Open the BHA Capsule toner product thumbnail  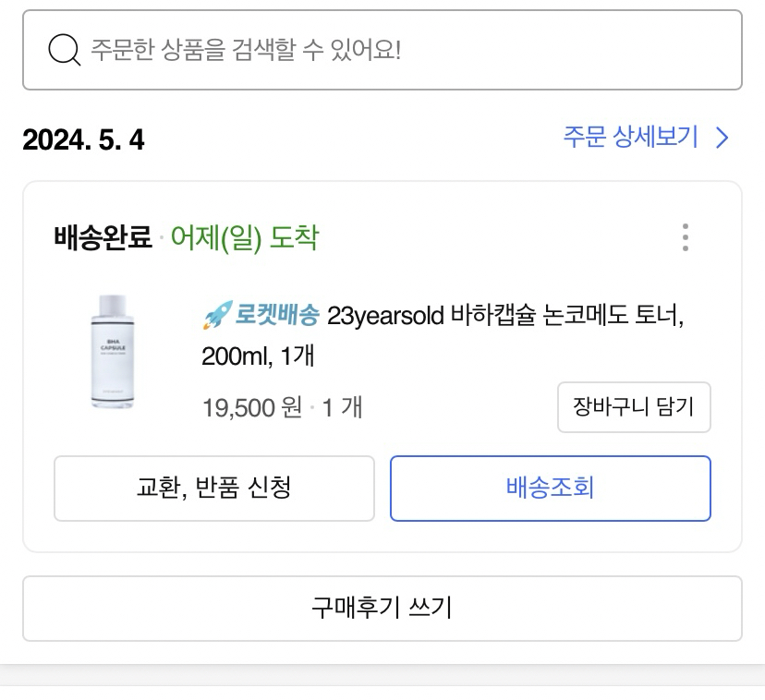pyautogui.click(x=112, y=352)
